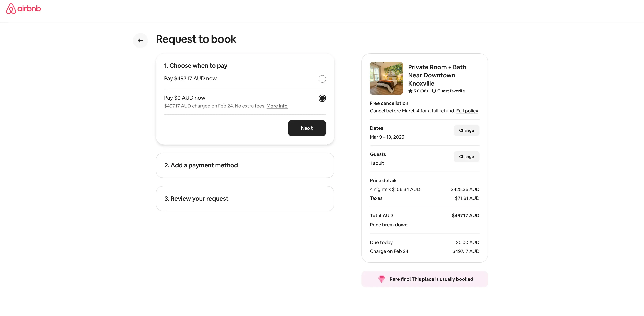Click the pink gem icon in Rare find banner
Viewport: 644px width, 316px height.
[382, 279]
